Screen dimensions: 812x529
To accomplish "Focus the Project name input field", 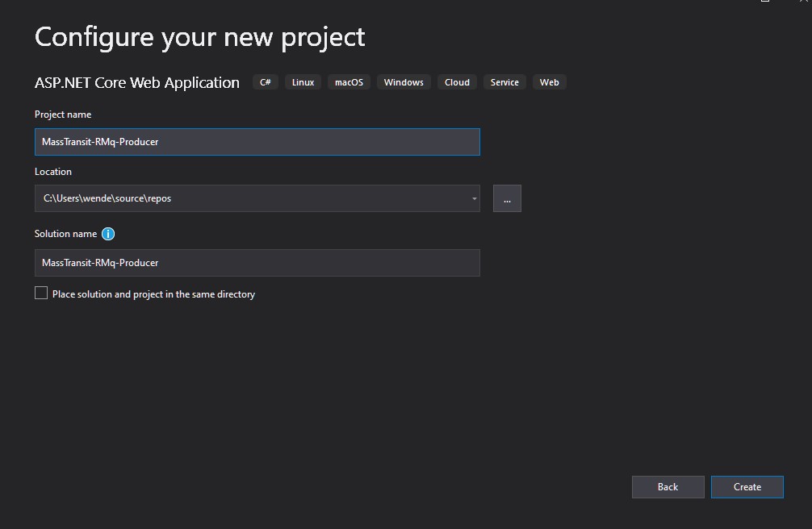I will (x=257, y=142).
